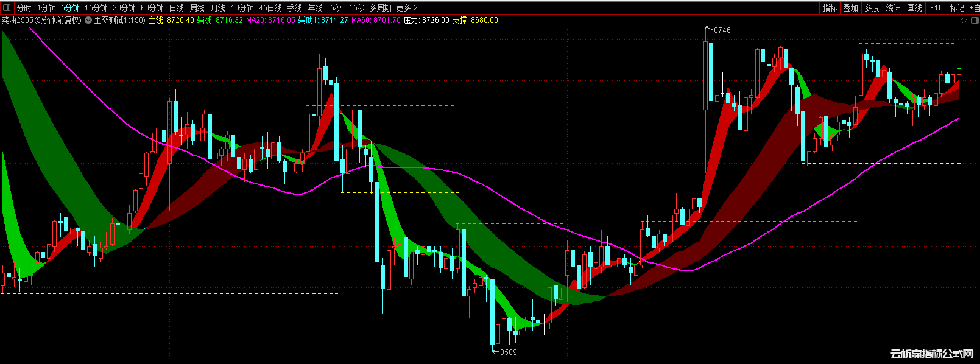
Task: Activate the 画线 drawing tools
Action: click(x=914, y=8)
